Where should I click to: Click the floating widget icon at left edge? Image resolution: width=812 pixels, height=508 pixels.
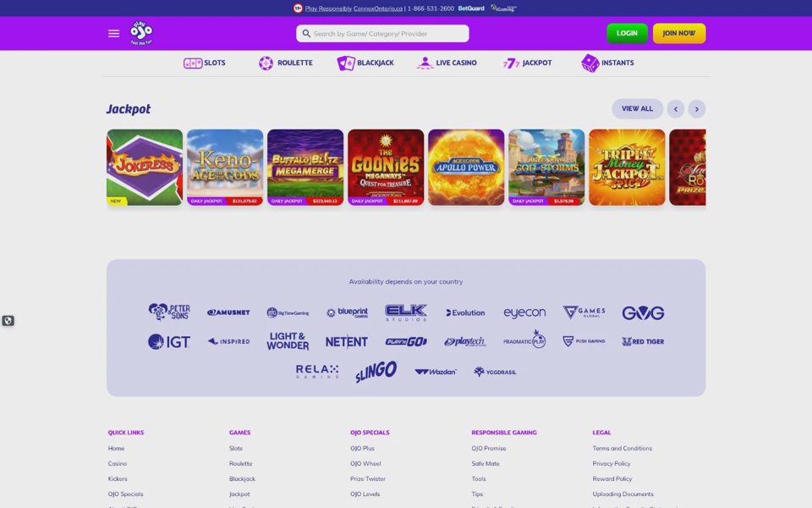pyautogui.click(x=8, y=321)
